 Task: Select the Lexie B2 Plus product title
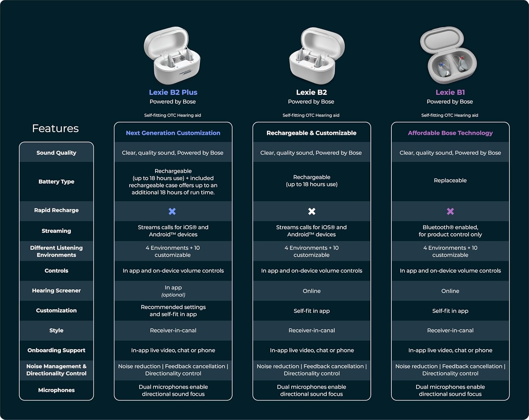click(x=173, y=92)
